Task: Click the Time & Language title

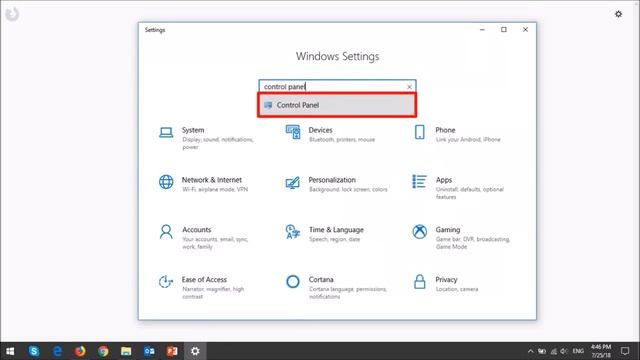Action: [x=336, y=230]
